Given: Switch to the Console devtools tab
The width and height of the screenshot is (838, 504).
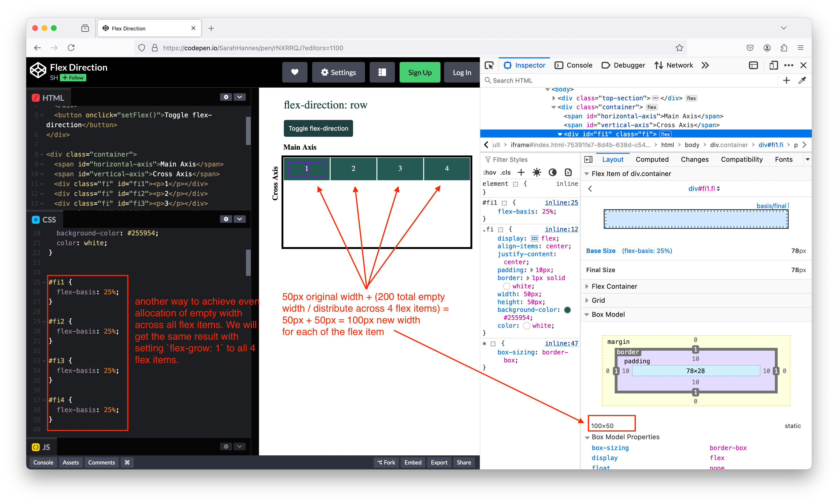Looking at the screenshot, I should pyautogui.click(x=573, y=65).
